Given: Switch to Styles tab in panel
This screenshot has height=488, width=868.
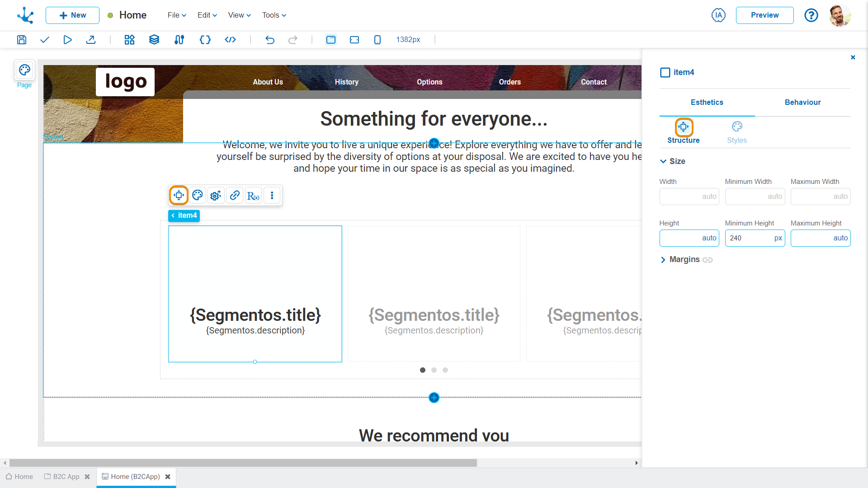Looking at the screenshot, I should [x=737, y=131].
